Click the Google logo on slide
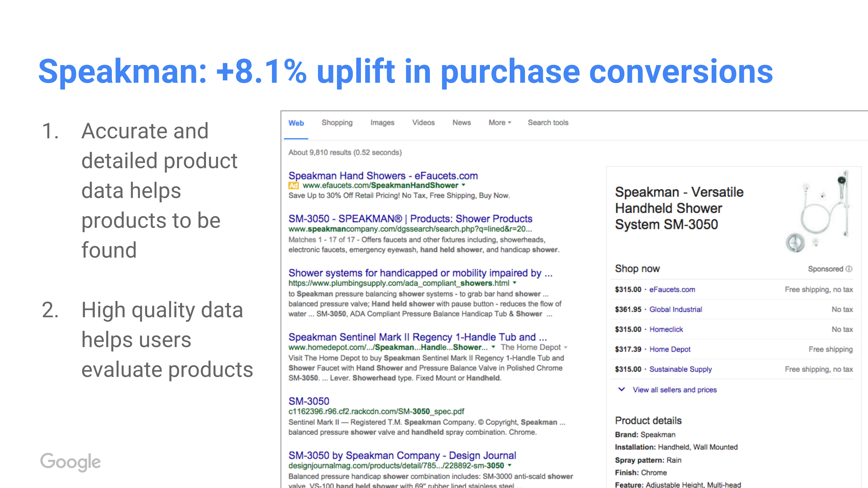 pyautogui.click(x=71, y=462)
